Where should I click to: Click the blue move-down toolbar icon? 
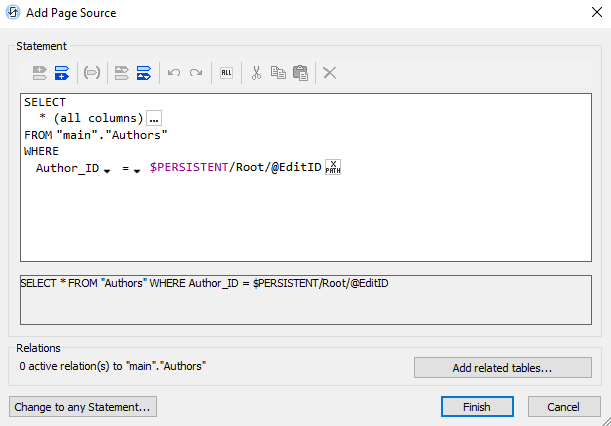pyautogui.click(x=144, y=73)
